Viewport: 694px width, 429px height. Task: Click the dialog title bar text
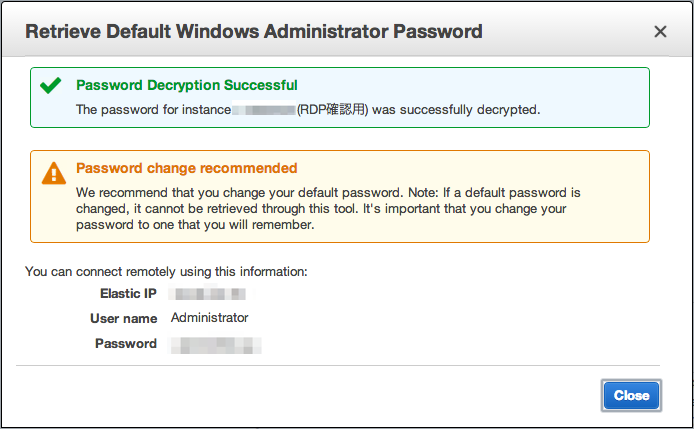coord(254,31)
